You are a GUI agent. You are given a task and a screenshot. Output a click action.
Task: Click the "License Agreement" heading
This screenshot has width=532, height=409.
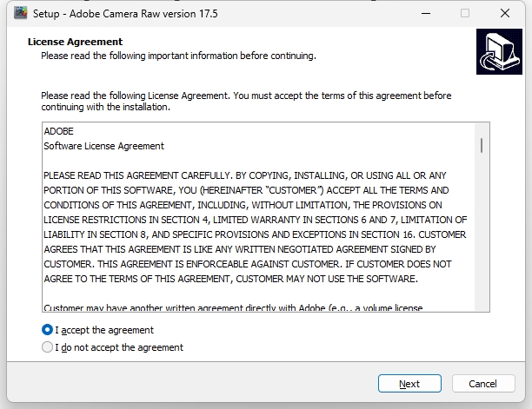(x=75, y=42)
